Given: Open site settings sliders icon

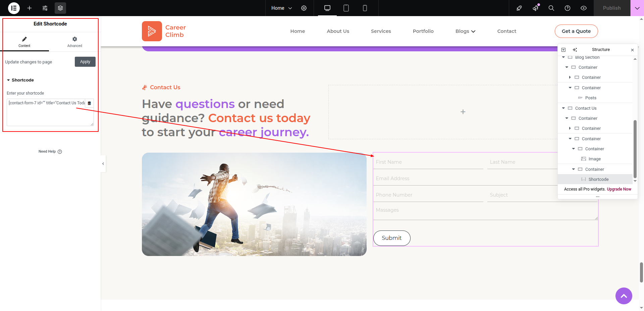Looking at the screenshot, I should (45, 8).
